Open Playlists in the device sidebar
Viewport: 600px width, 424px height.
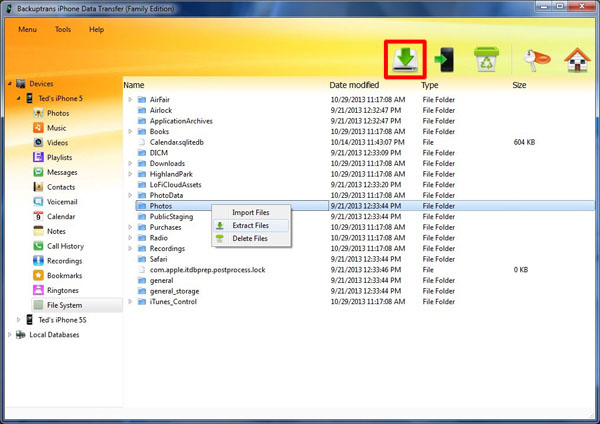tap(59, 157)
